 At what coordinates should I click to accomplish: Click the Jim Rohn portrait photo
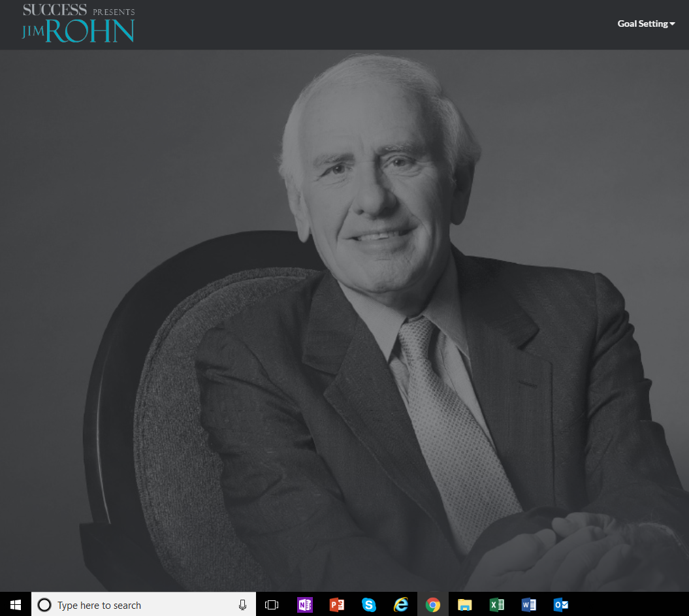click(x=345, y=321)
